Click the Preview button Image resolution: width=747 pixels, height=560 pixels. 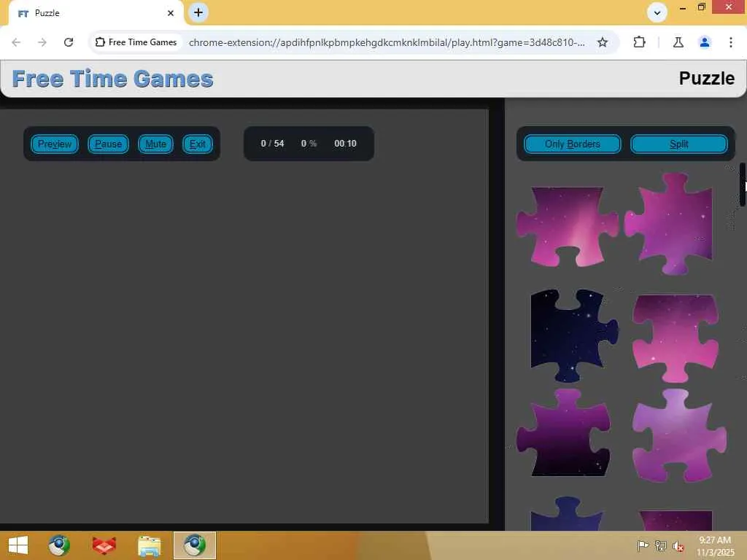[54, 144]
